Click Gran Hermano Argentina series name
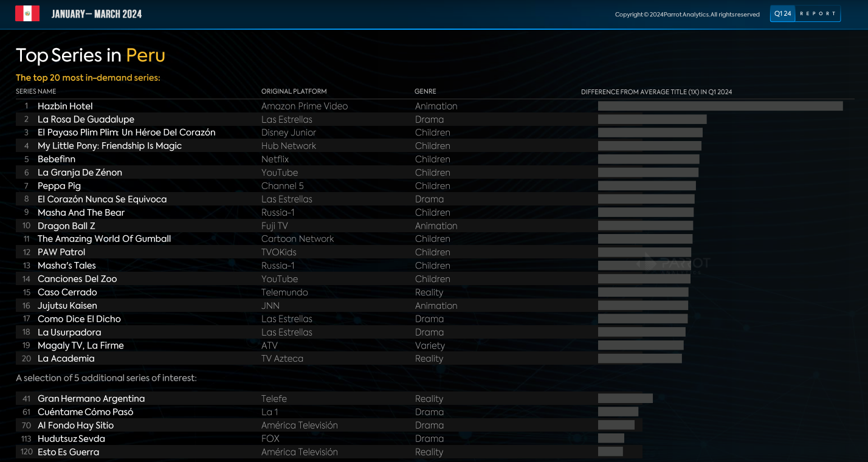 click(x=91, y=399)
